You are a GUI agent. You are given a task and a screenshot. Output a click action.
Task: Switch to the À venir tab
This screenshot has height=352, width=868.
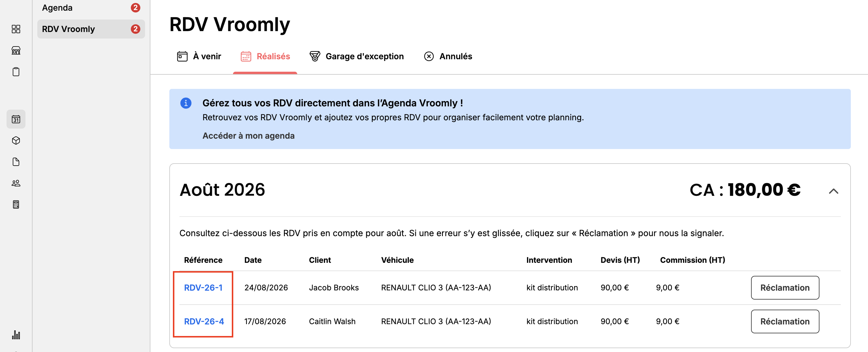[199, 56]
